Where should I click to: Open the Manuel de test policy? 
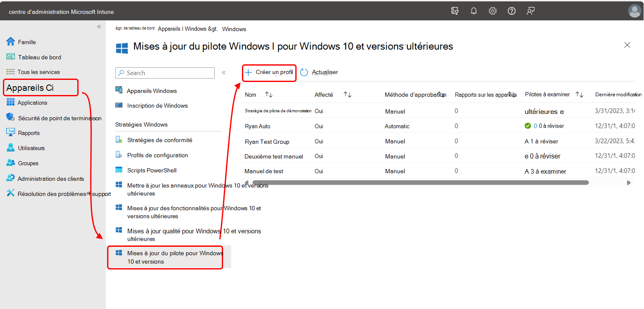(264, 171)
